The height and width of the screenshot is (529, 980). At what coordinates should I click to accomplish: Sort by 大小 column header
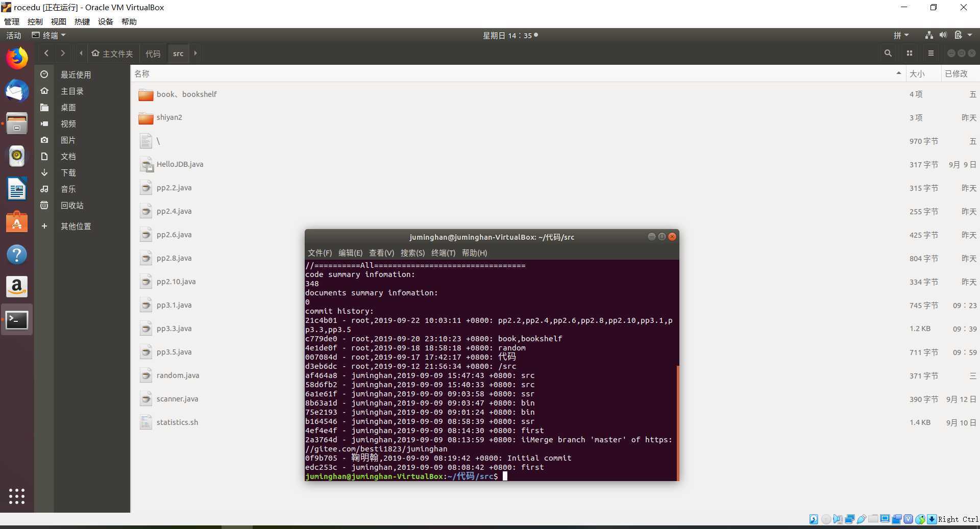[x=923, y=73]
